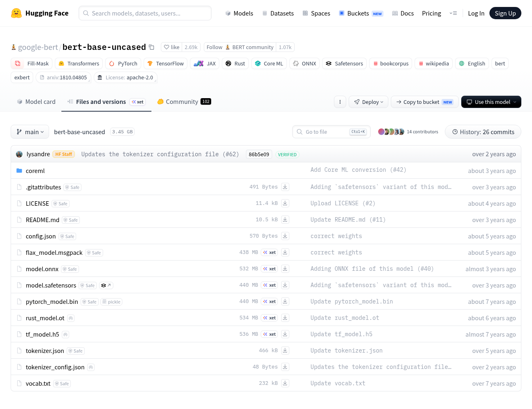Click the Hugging Face logo icon
532x409 pixels.
point(16,13)
